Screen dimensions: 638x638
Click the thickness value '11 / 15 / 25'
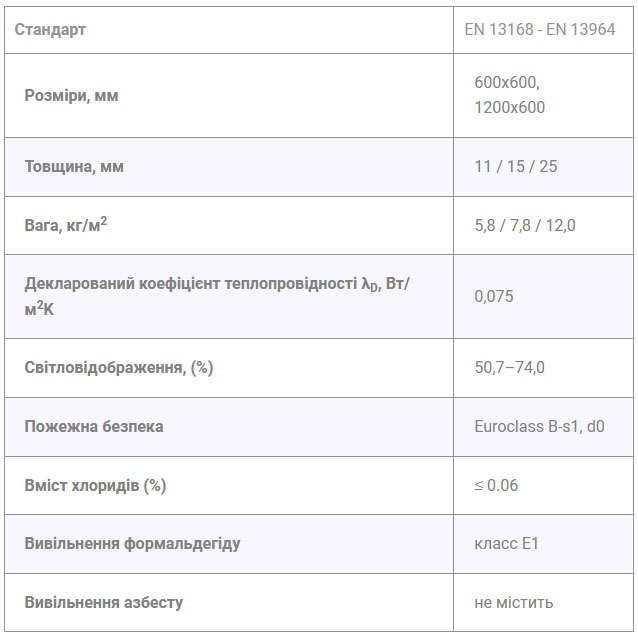point(515,166)
